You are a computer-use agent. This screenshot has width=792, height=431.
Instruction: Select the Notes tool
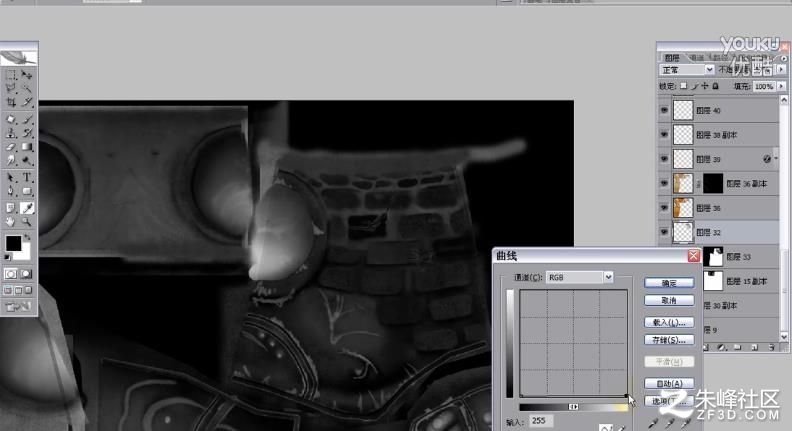tap(11, 208)
